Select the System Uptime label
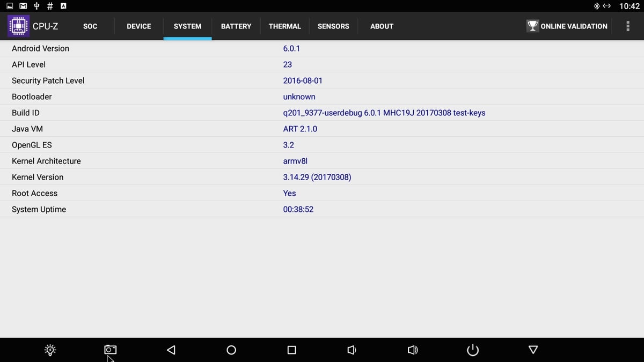Screen dimensions: 644x362 pyautogui.click(x=39, y=209)
